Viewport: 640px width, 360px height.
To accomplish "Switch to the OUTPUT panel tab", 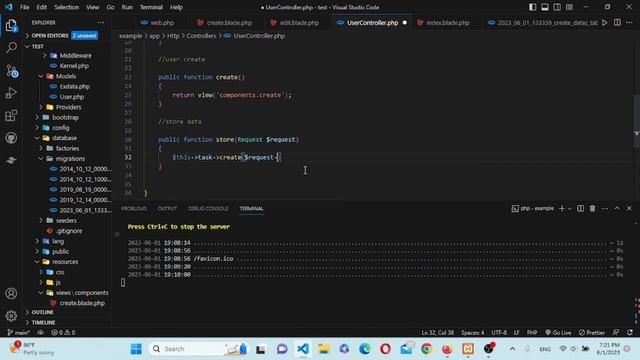I will point(167,209).
